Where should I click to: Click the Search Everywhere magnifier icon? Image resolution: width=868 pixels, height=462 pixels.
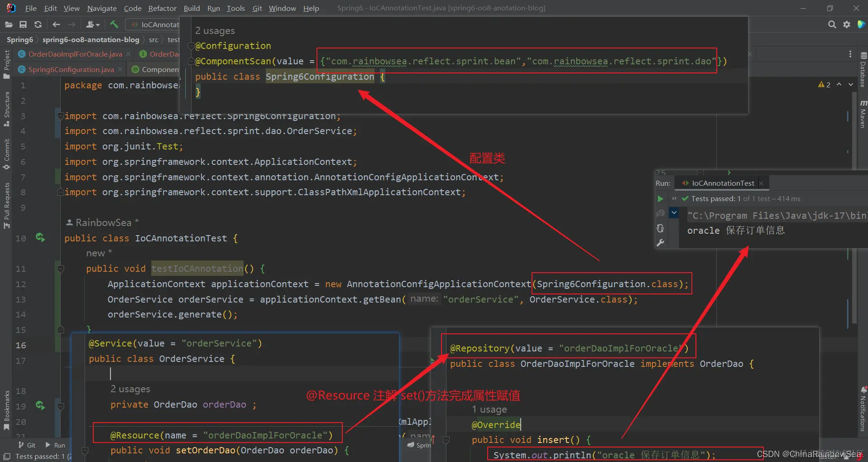tap(832, 24)
